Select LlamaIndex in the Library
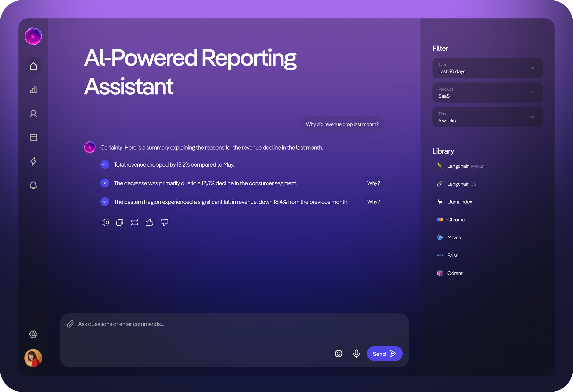 [454, 202]
